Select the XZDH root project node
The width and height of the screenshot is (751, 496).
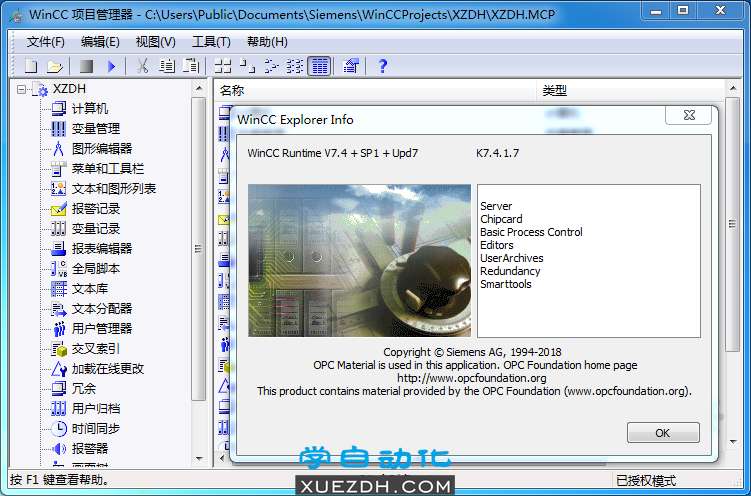click(69, 89)
